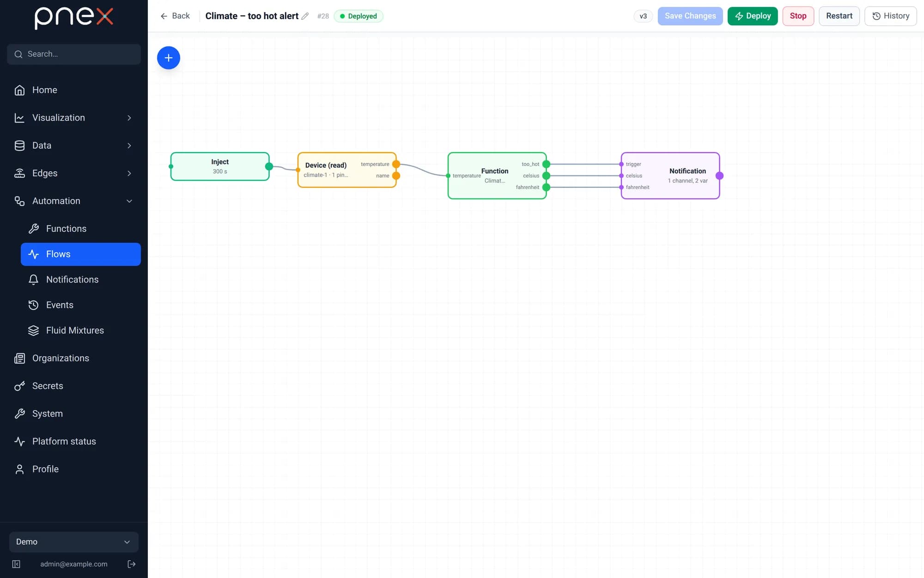Open the Data menu item
Viewport: 924px width, 578px height.
pos(74,146)
